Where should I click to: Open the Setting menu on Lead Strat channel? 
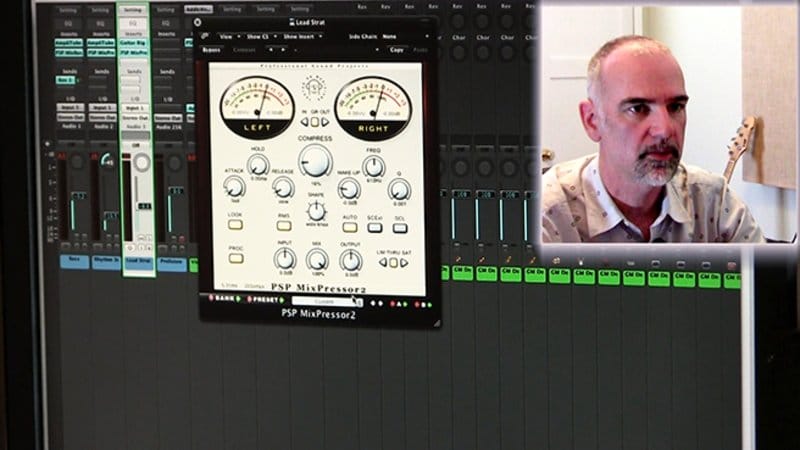tap(133, 9)
